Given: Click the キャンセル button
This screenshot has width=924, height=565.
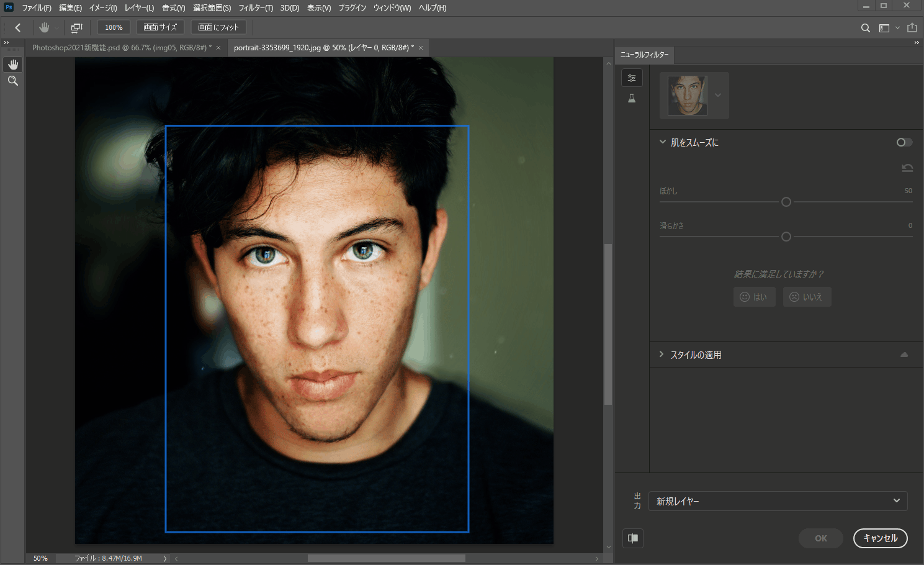Looking at the screenshot, I should 880,538.
